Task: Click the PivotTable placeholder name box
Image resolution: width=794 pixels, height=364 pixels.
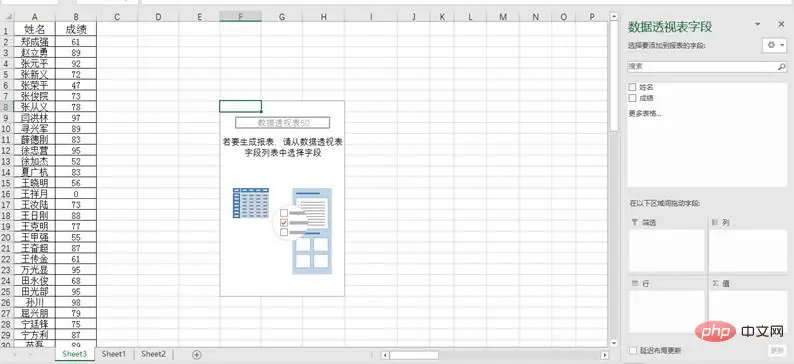Action: tap(283, 123)
